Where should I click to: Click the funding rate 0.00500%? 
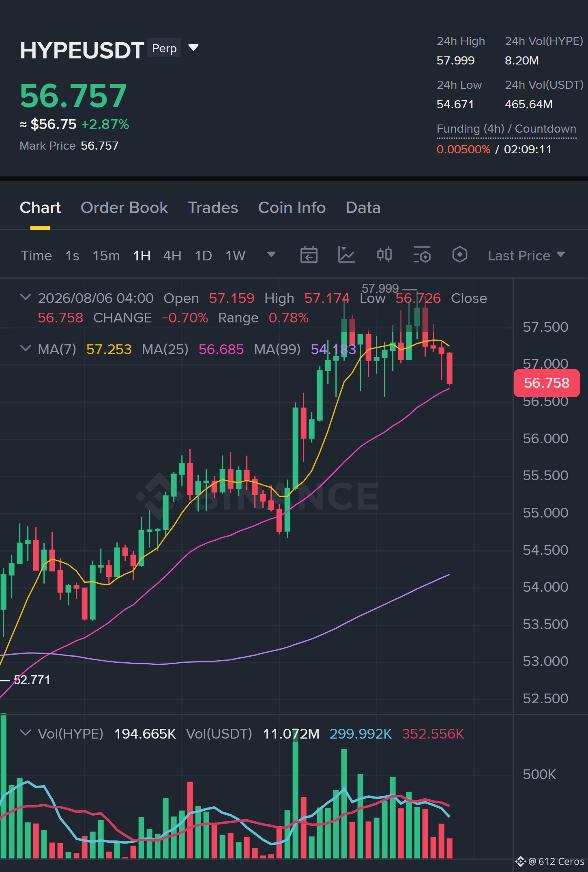(464, 149)
